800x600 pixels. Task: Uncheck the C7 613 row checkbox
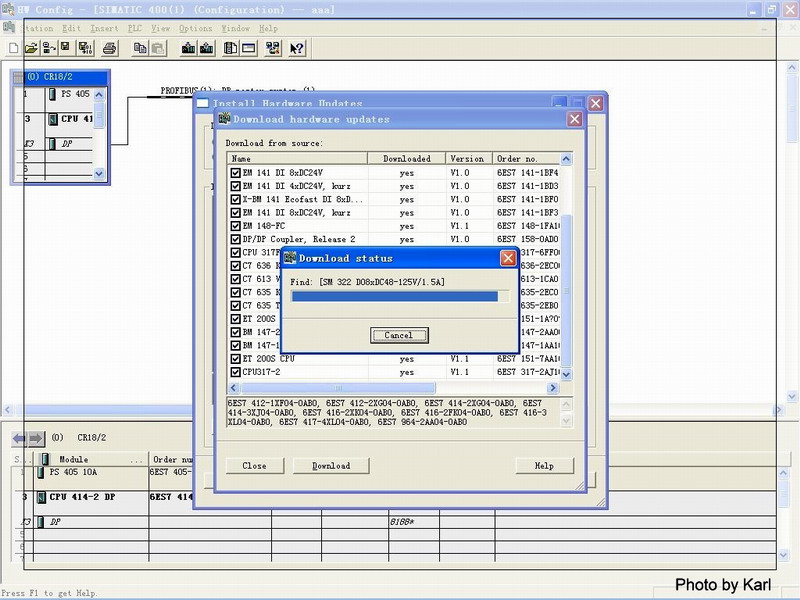(x=235, y=279)
